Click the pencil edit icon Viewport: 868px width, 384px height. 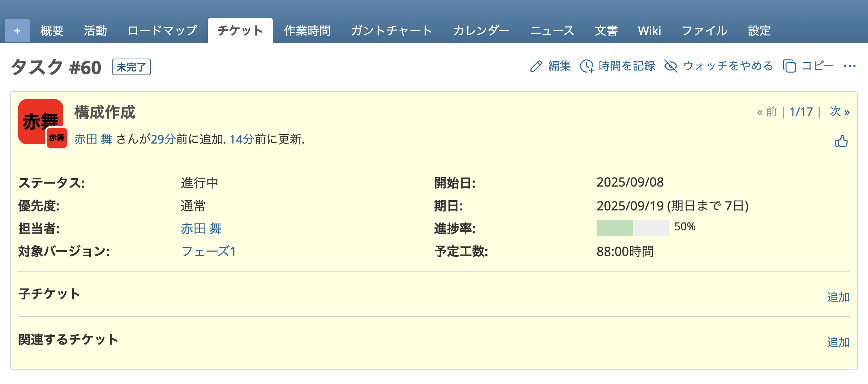[536, 67]
